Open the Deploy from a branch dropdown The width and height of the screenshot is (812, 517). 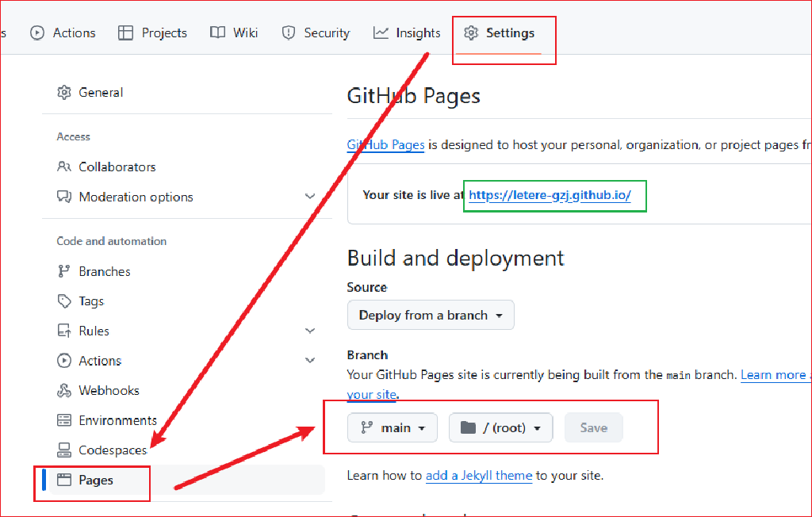[x=431, y=315]
